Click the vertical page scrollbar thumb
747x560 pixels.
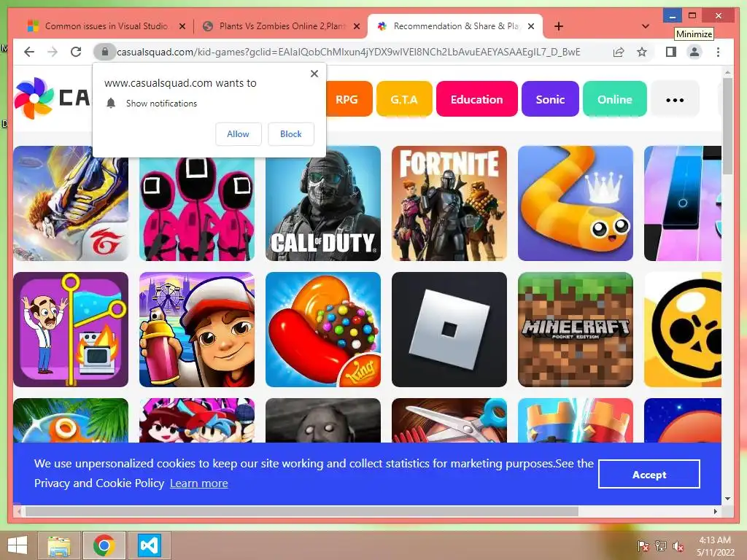point(727,126)
